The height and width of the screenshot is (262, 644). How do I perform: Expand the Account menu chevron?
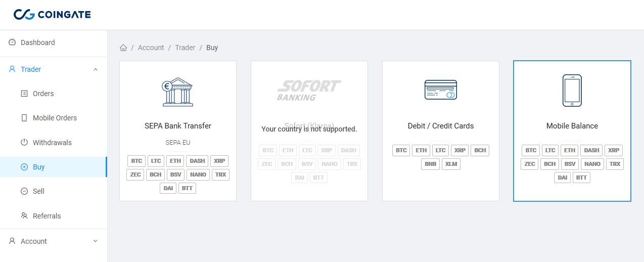96,241
